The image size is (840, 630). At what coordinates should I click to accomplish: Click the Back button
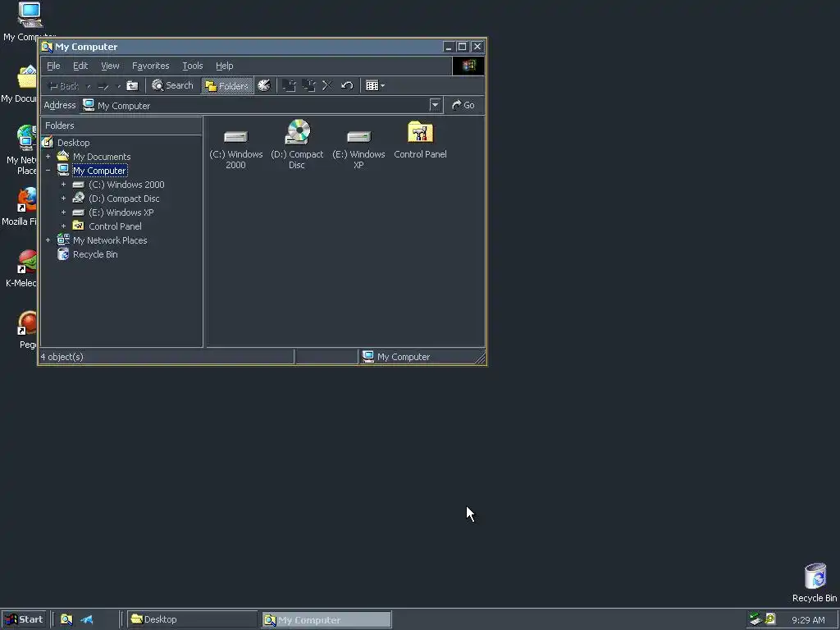(64, 85)
